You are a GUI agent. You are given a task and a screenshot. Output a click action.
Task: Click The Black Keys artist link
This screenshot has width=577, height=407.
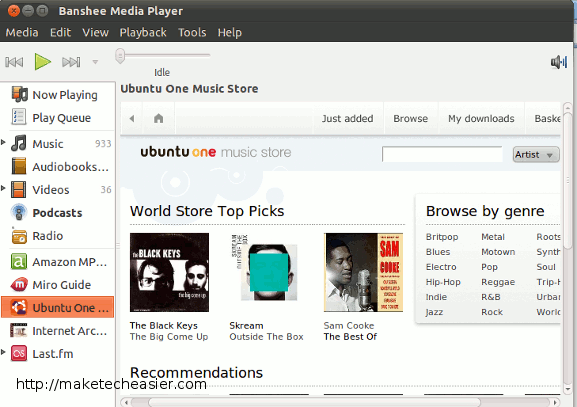tap(163, 326)
